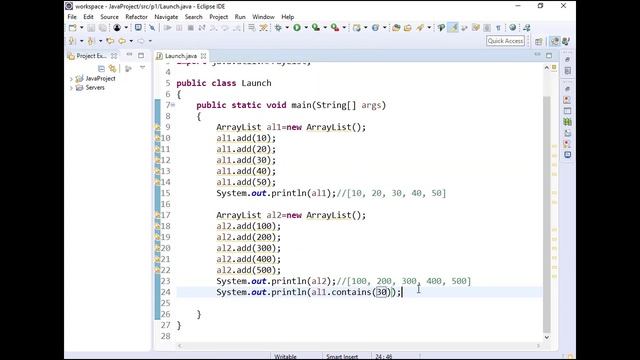Click the Save toolbar icon
The image size is (640, 360).
pos(91,28)
